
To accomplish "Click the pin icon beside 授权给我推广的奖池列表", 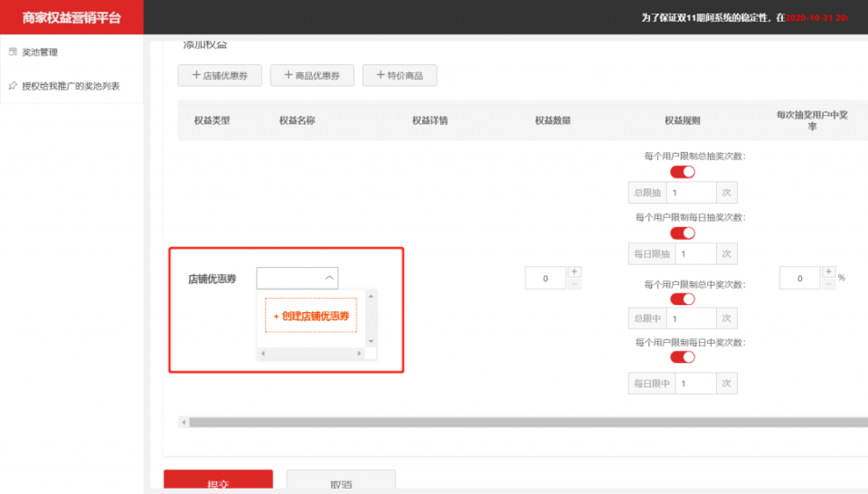I will (13, 86).
